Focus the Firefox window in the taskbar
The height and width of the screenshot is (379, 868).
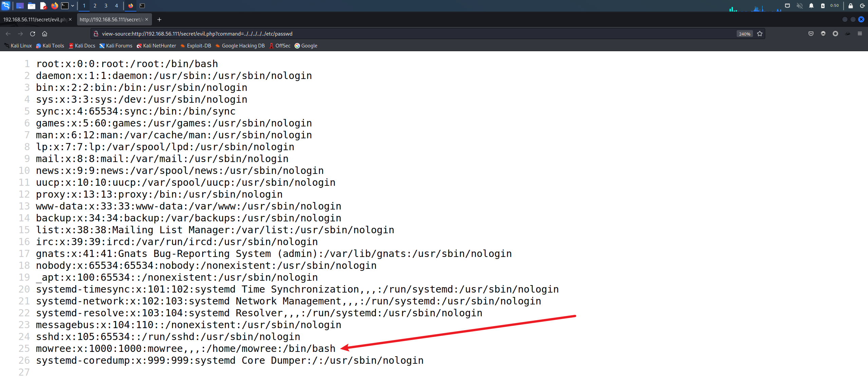click(131, 5)
